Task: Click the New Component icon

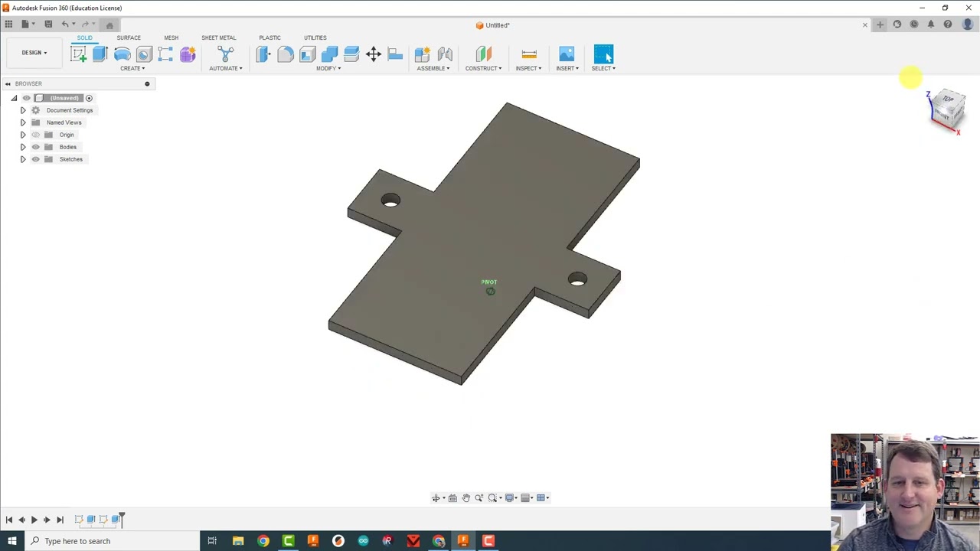Action: [422, 54]
